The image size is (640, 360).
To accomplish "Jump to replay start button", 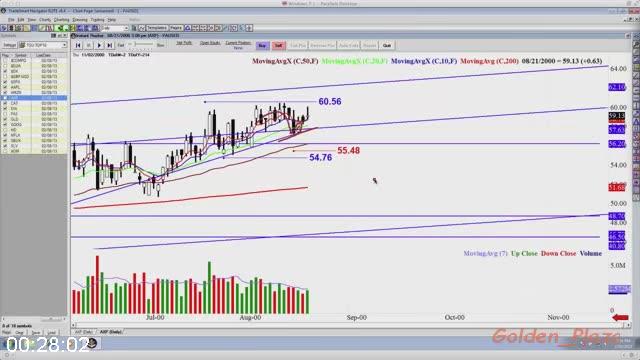I will tap(78, 45).
